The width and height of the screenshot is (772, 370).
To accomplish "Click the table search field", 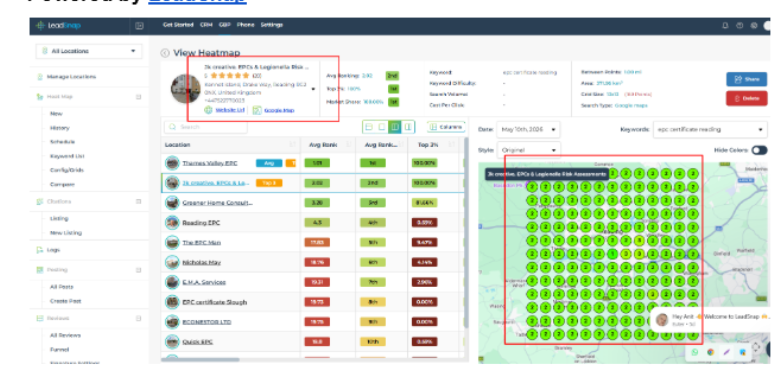I will click(206, 127).
